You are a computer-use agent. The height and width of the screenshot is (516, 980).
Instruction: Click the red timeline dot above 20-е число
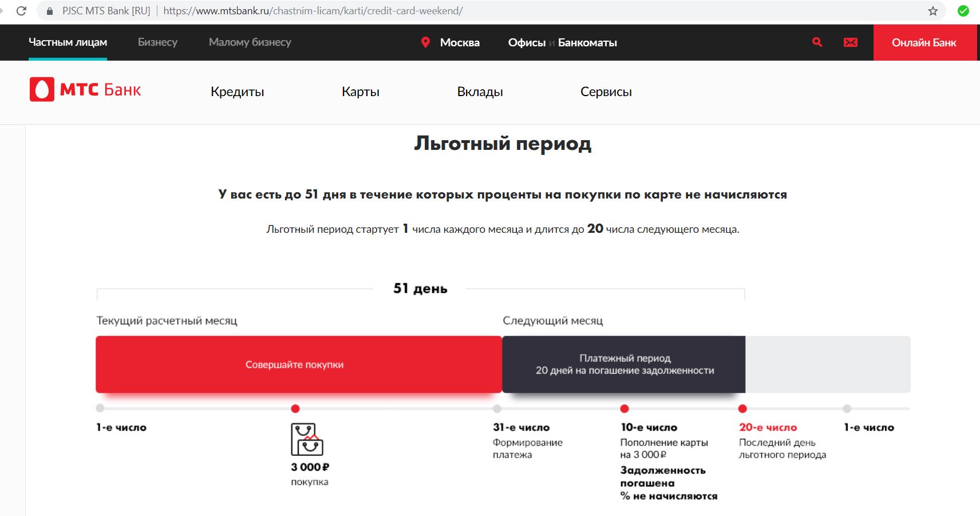point(742,408)
